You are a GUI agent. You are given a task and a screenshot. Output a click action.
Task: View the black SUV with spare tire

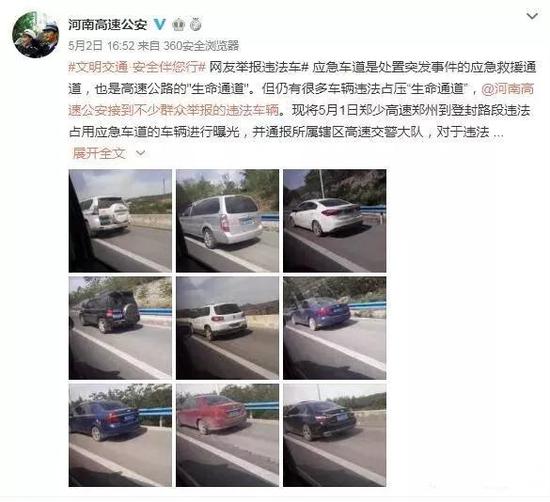tap(120, 328)
